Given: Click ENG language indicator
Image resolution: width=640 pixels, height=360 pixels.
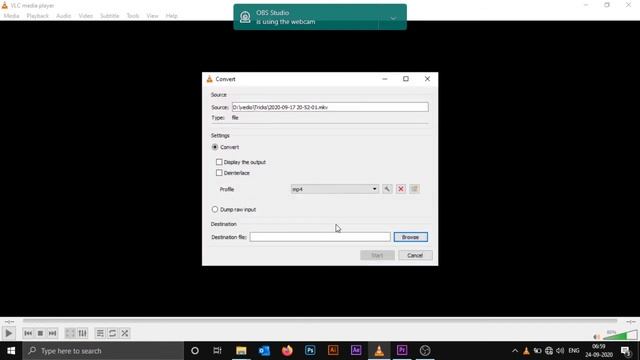Looking at the screenshot, I should pyautogui.click(x=573, y=351).
